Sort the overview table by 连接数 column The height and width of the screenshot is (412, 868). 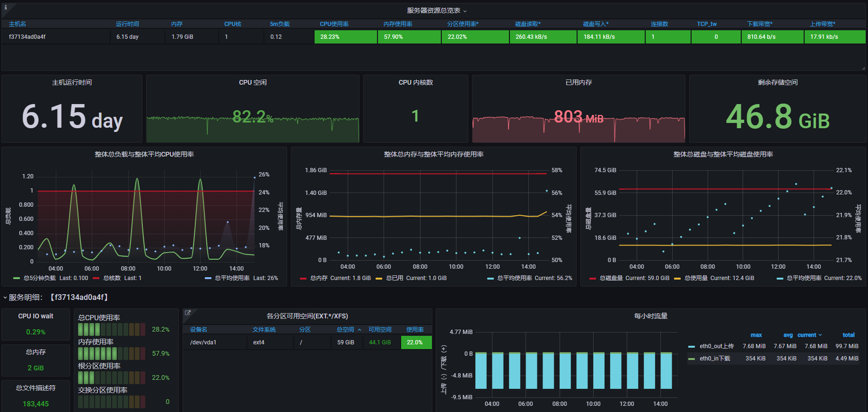point(659,24)
